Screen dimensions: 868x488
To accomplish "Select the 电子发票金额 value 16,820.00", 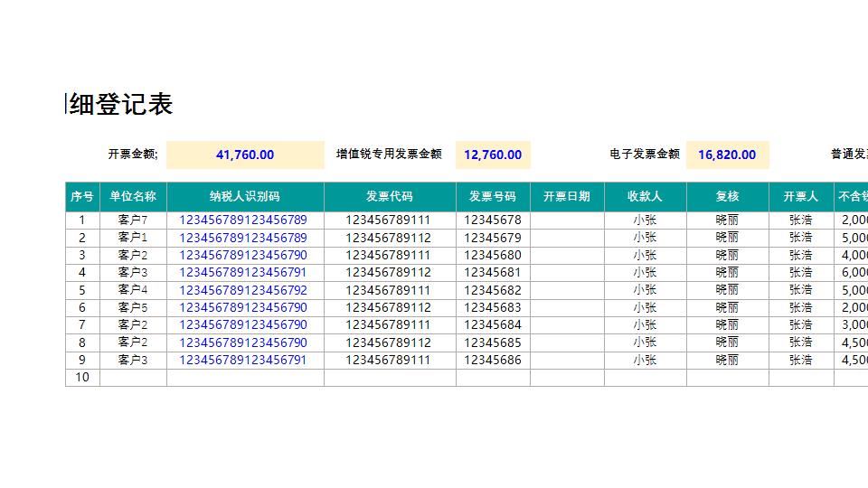I will tap(727, 155).
